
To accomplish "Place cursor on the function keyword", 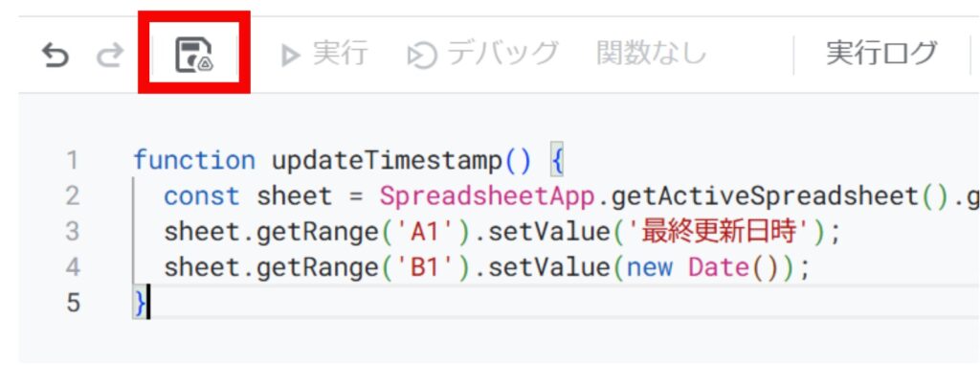I will pyautogui.click(x=194, y=160).
